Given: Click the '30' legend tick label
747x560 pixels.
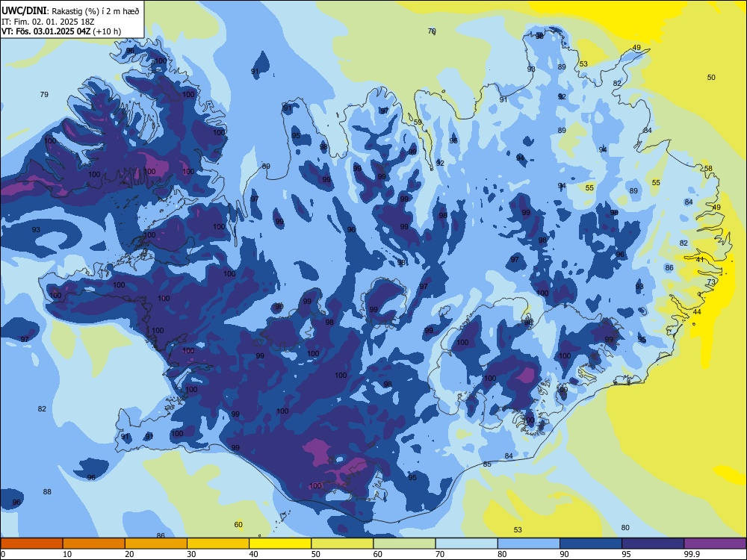Looking at the screenshot, I should [x=192, y=554].
